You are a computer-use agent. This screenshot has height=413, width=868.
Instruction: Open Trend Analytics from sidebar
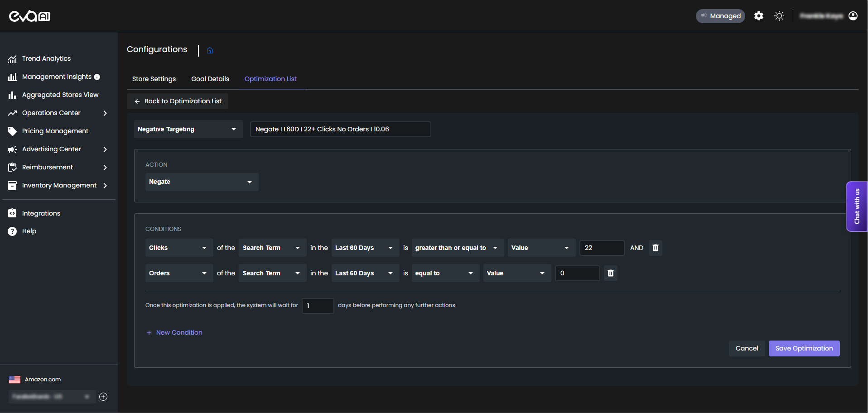coord(46,58)
